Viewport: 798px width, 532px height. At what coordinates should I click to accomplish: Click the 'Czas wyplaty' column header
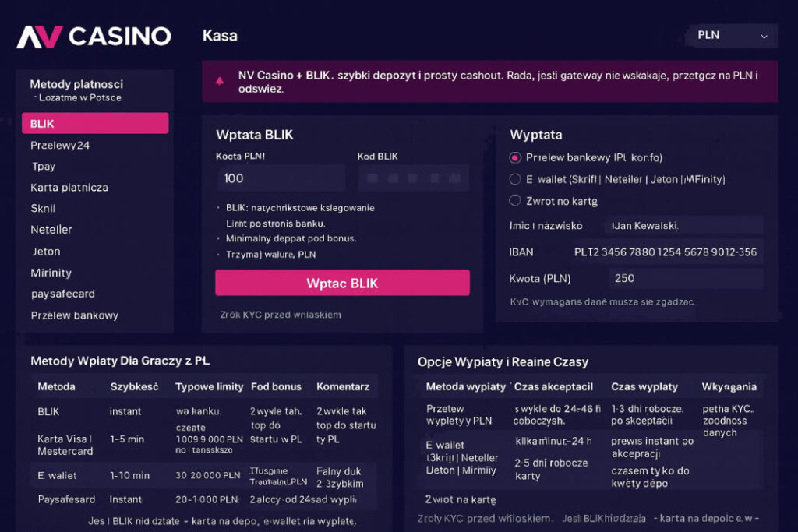[x=644, y=386]
